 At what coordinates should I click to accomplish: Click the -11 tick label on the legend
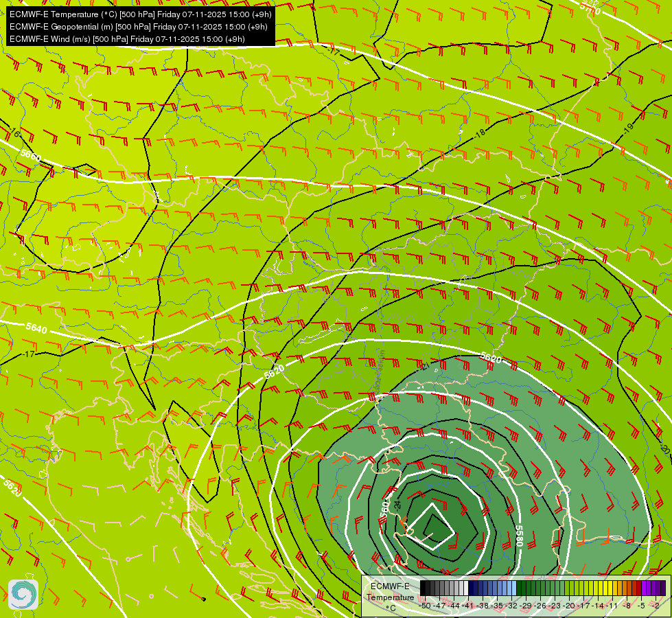pyautogui.click(x=612, y=606)
